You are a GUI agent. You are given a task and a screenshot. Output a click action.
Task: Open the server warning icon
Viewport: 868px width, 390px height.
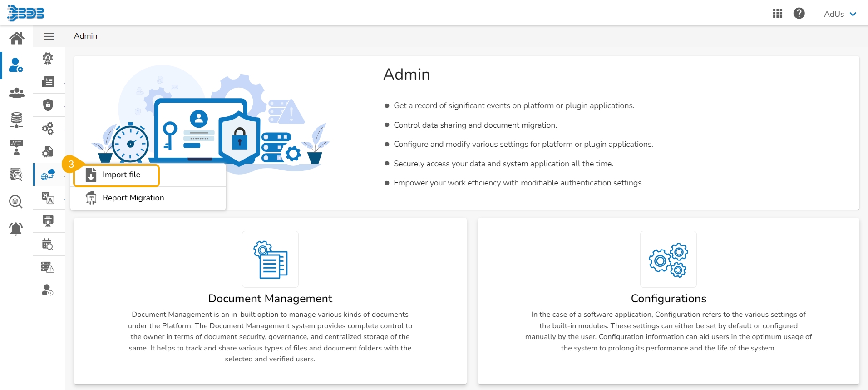point(48,267)
